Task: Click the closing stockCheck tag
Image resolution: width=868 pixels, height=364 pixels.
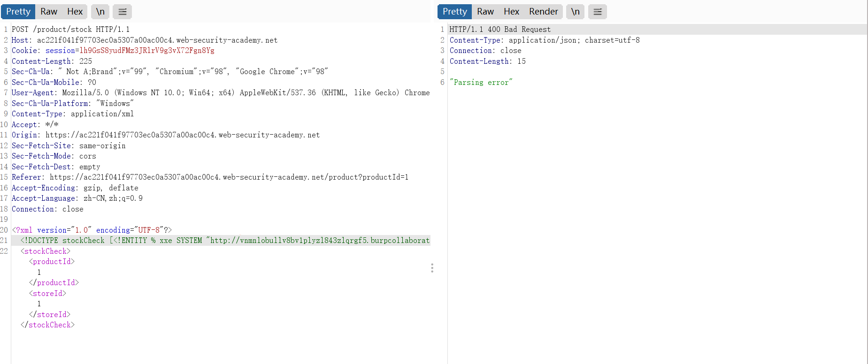Action: point(47,325)
